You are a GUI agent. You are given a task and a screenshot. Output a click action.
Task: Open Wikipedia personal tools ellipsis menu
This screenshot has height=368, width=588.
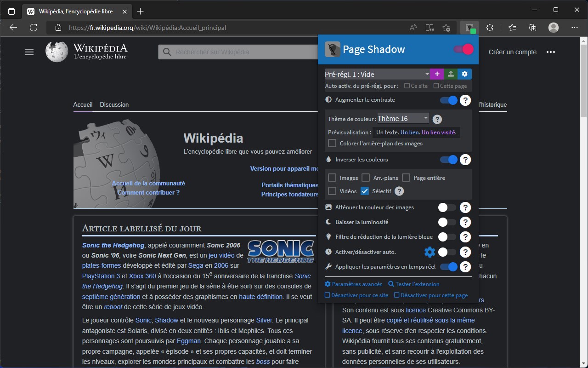(x=551, y=52)
